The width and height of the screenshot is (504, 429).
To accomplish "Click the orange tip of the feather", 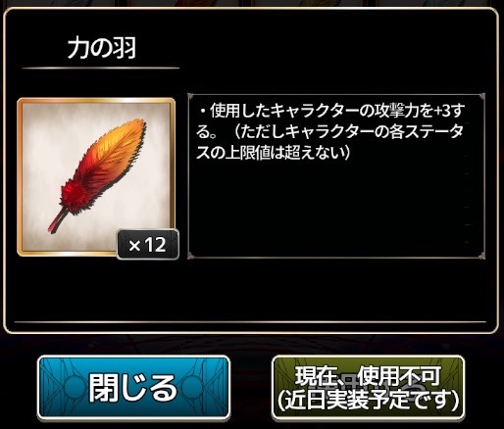I will click(134, 129).
